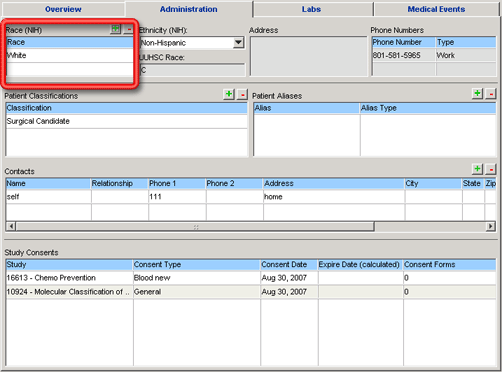
Task: Click the Expire Date (calculated) header
Action: (x=360, y=264)
